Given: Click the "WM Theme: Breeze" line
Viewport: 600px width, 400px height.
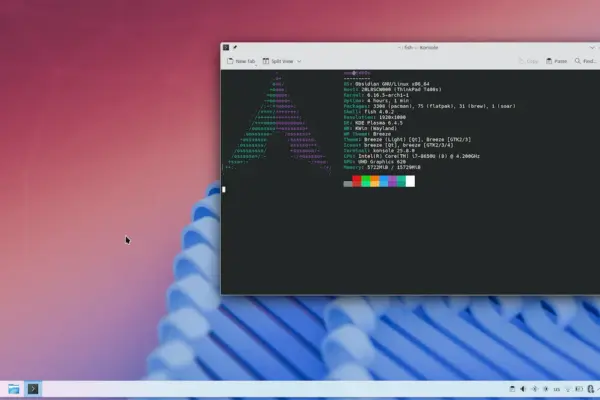Looking at the screenshot, I should coord(367,134).
